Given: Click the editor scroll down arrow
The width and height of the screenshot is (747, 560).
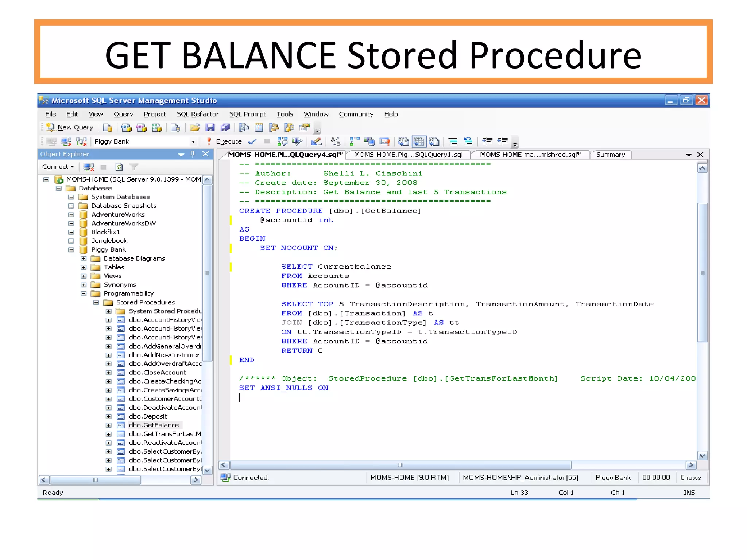Looking at the screenshot, I should 703,455.
